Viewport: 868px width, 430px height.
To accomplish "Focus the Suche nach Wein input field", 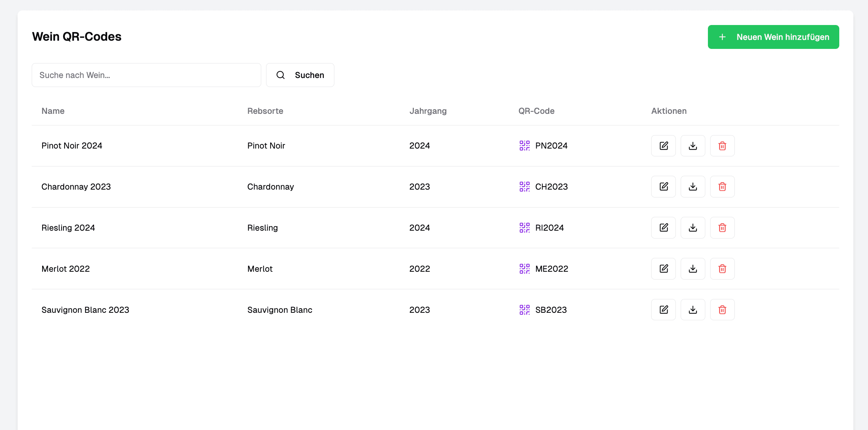I will click(x=146, y=75).
